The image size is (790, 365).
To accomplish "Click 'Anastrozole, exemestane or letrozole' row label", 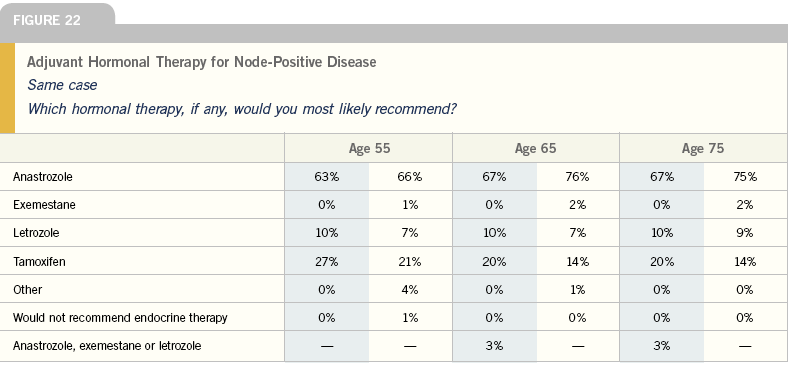I will click(x=107, y=346).
